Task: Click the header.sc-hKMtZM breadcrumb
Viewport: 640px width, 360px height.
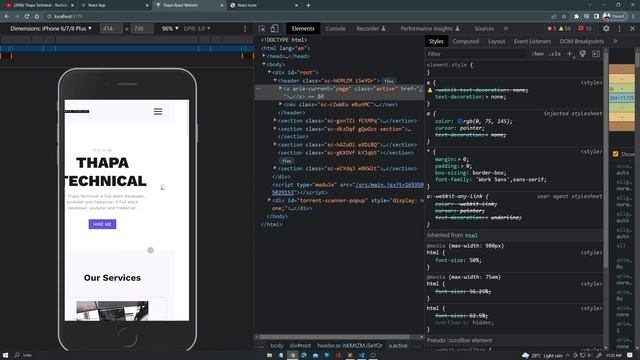Action: click(x=350, y=346)
